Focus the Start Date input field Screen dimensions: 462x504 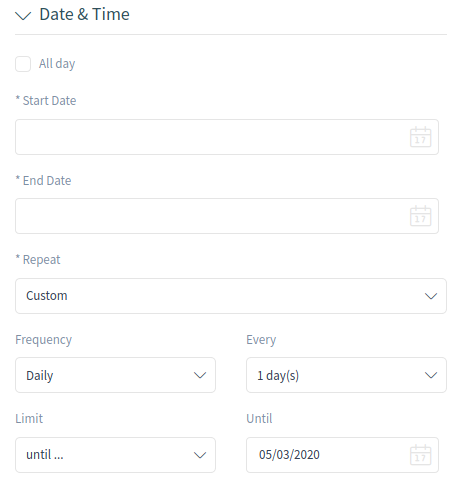[227, 137]
